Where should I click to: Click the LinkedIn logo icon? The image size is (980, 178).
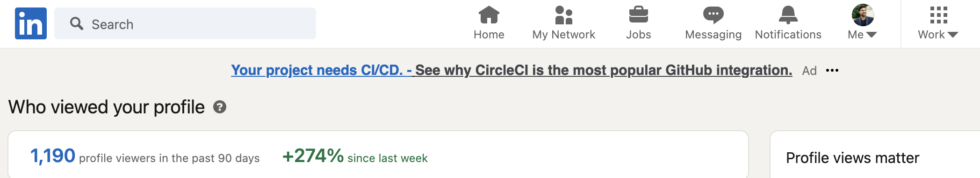point(31,23)
